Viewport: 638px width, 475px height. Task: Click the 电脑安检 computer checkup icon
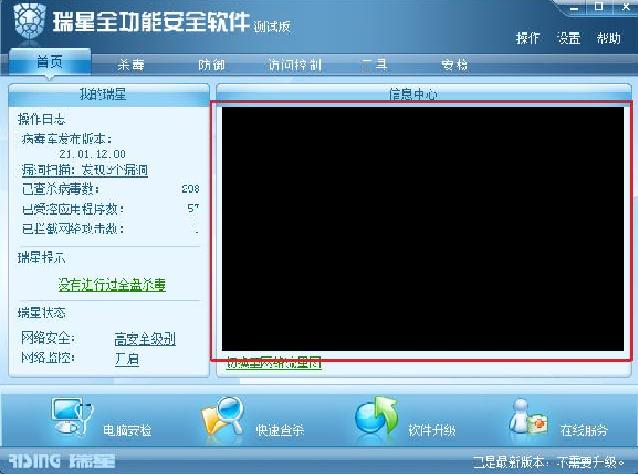[72, 416]
